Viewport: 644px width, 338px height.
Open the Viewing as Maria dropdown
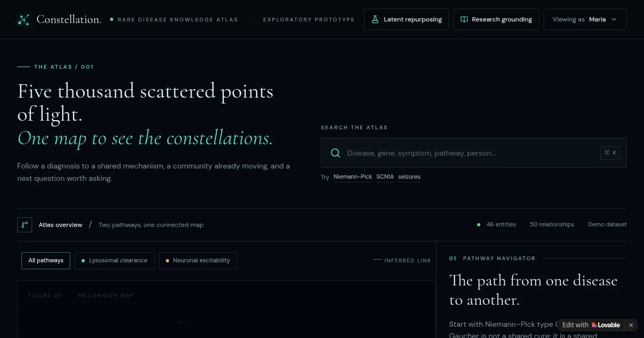point(585,19)
